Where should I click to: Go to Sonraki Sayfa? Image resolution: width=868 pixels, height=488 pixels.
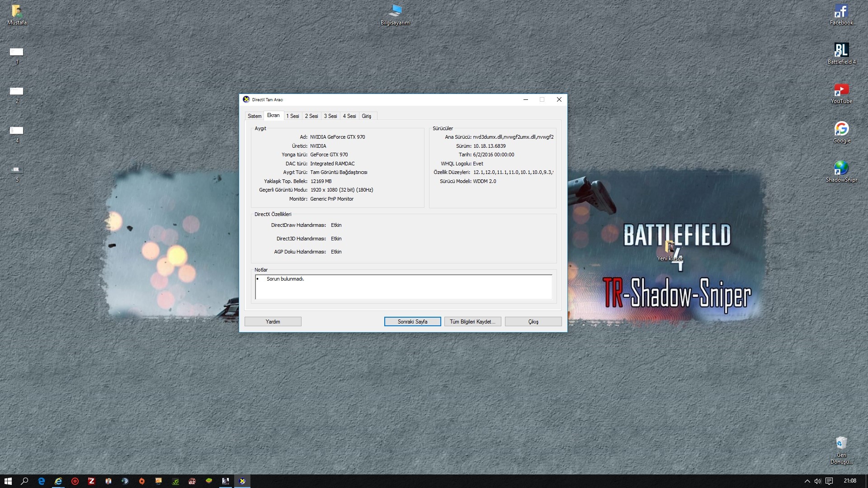413,322
